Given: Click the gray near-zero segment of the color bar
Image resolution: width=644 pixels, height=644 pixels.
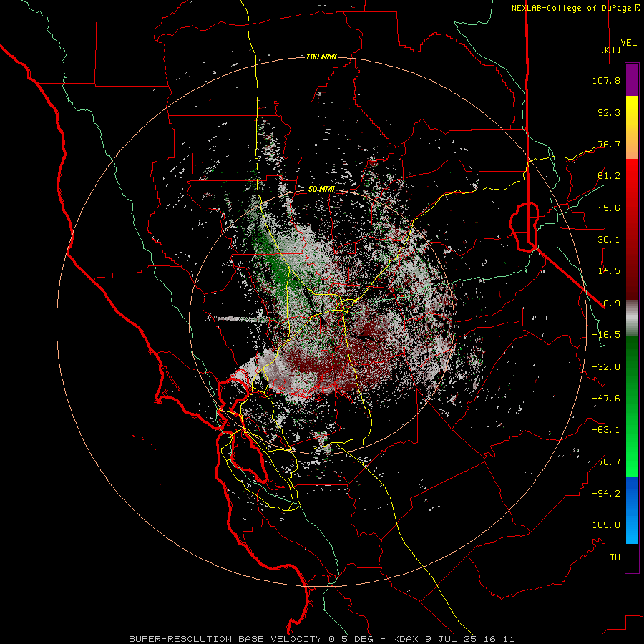Looking at the screenshot, I should pos(632,318).
